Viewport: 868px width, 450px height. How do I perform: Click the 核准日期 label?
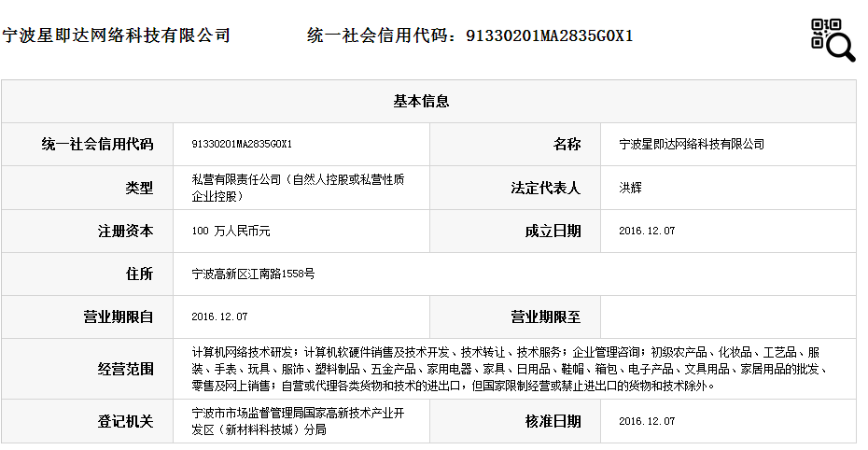point(553,422)
